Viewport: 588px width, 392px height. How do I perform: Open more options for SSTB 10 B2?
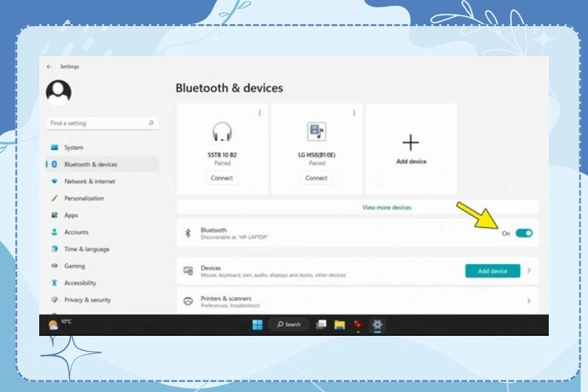pos(259,113)
